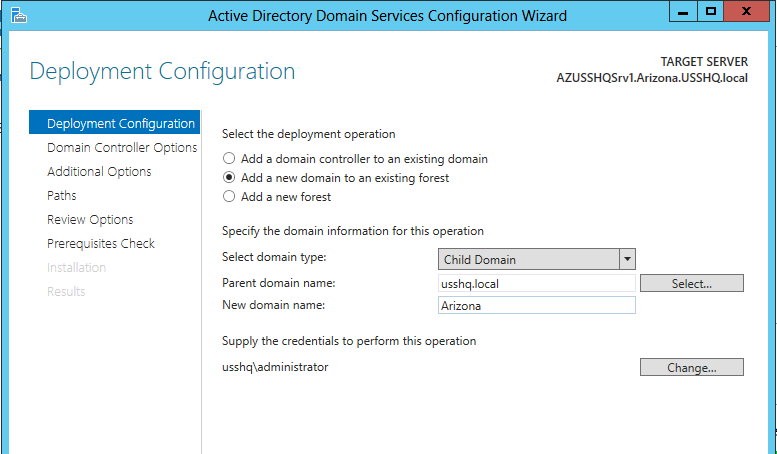This screenshot has height=454, width=777.
Task: Maximize the configuration wizard window
Action: pyautogui.click(x=711, y=12)
